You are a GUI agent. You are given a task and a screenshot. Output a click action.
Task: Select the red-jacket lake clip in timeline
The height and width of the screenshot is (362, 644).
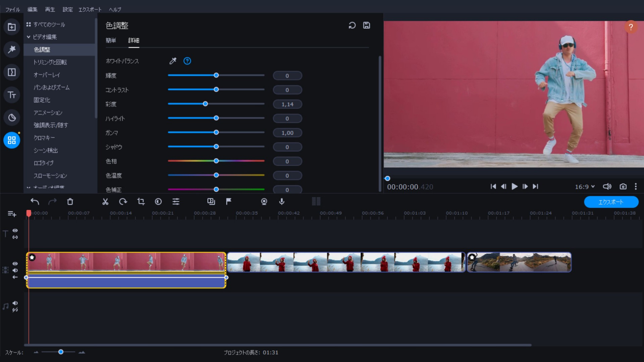[346, 262]
